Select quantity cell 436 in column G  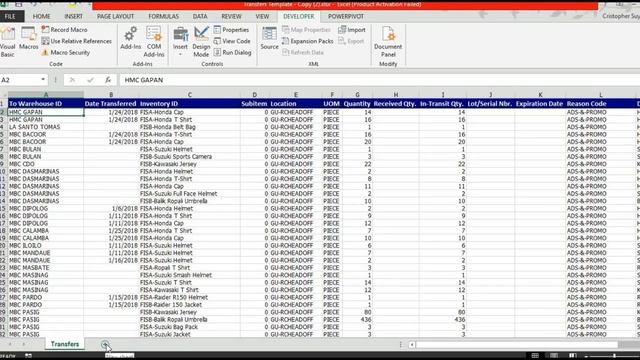pyautogui.click(x=357, y=320)
